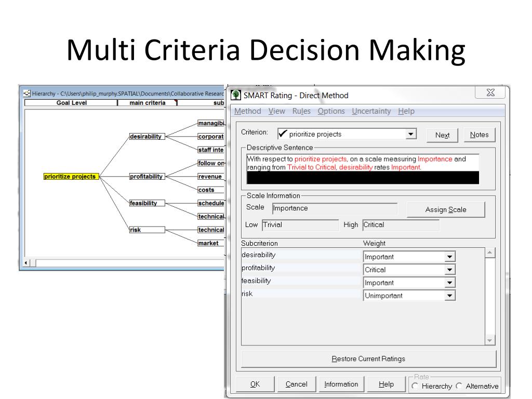Click the subcriterion list scroll up arrow
532x399 pixels.
pos(489,253)
